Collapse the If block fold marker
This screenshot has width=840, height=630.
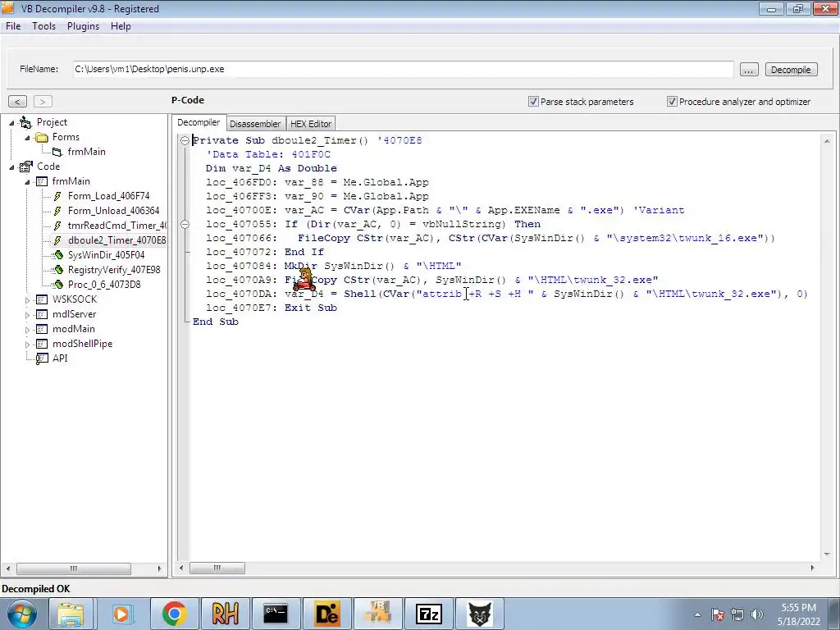(x=185, y=224)
